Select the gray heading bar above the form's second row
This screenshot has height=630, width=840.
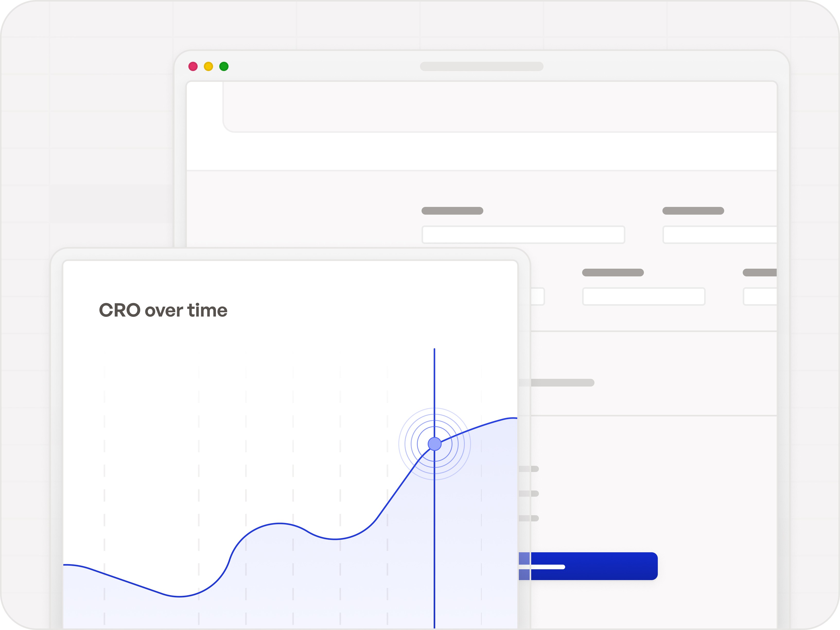[612, 273]
